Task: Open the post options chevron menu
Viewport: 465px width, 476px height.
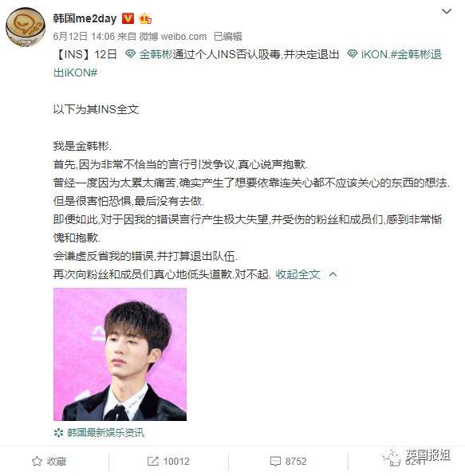Action: pos(446,11)
